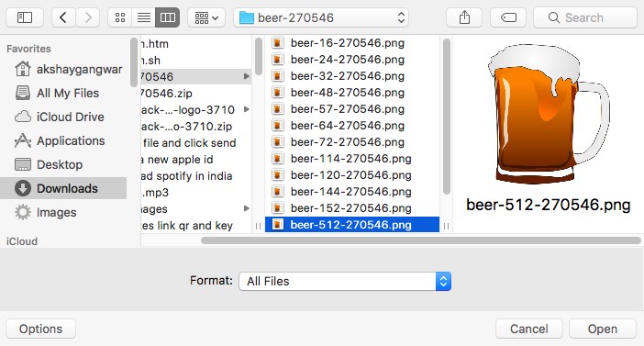The height and width of the screenshot is (346, 644).
Task: Select beer-72-270546.png file
Action: point(352,141)
